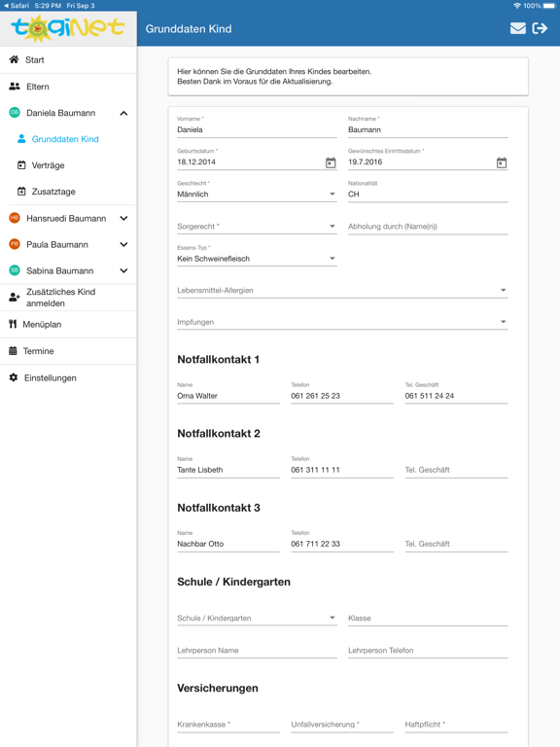This screenshot has height=747, width=560.
Task: Open the Sorgerecht dropdown
Action: pos(257,227)
